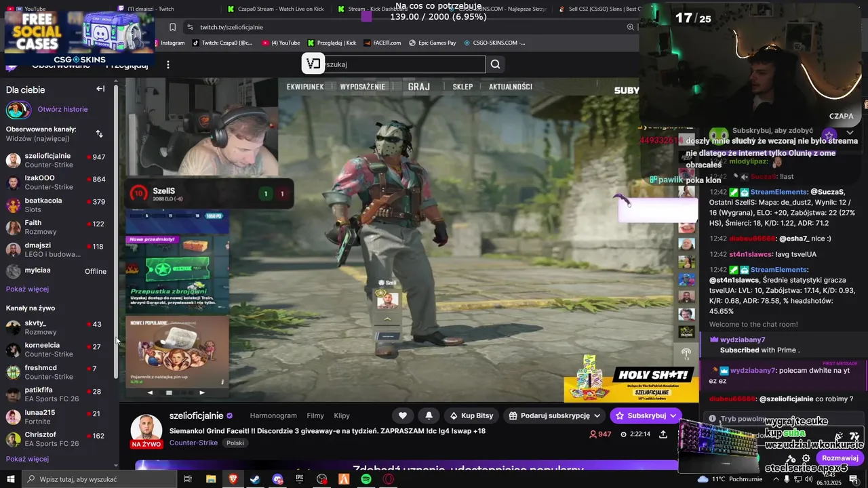Open story ring avatar beside Otwórz historie

[18, 109]
